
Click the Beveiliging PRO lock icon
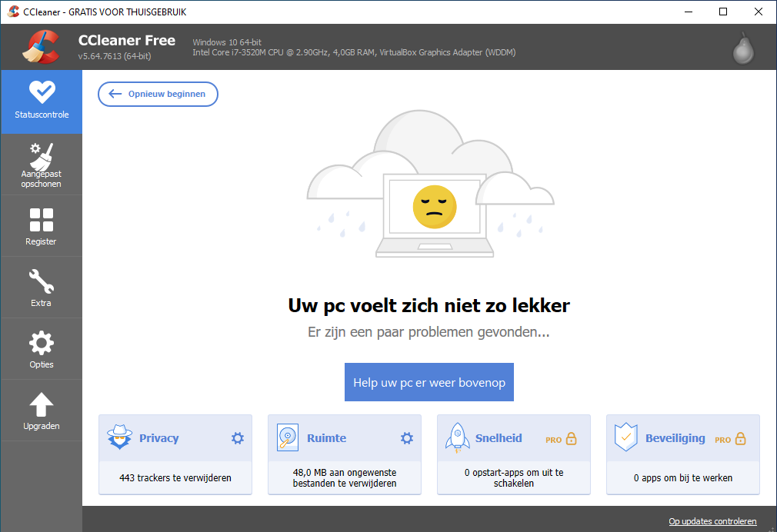click(740, 439)
